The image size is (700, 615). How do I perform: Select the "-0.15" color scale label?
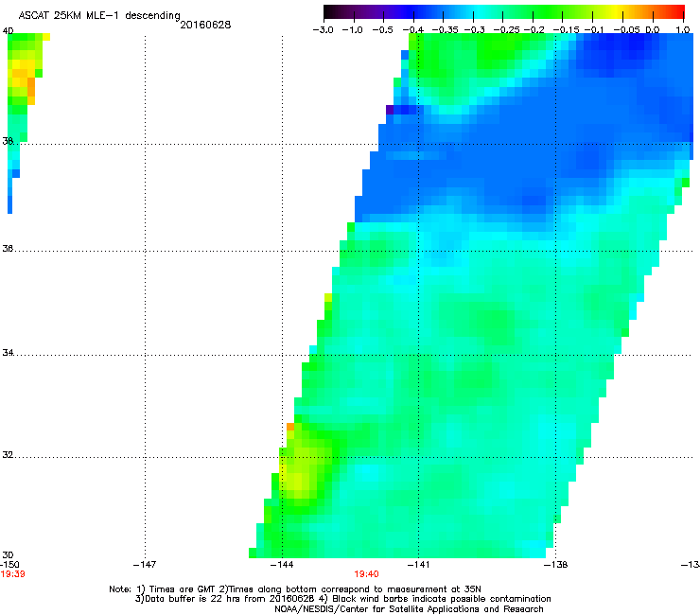click(x=566, y=30)
